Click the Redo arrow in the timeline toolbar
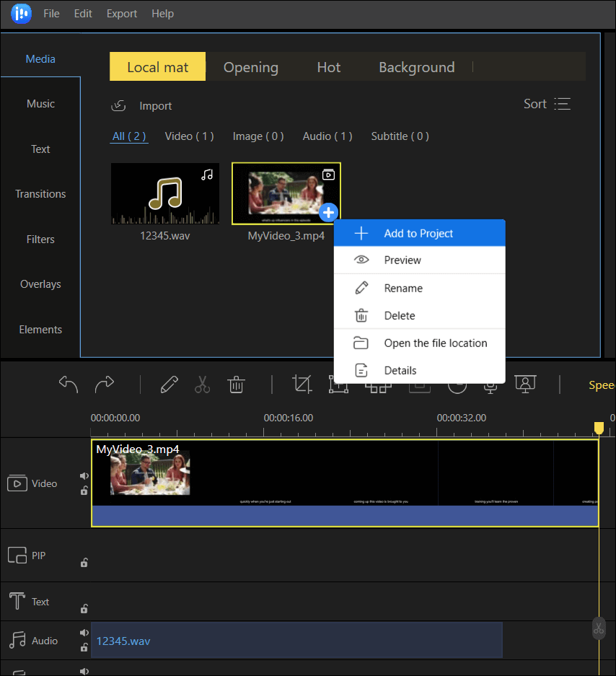Image resolution: width=616 pixels, height=676 pixels. pyautogui.click(x=105, y=385)
